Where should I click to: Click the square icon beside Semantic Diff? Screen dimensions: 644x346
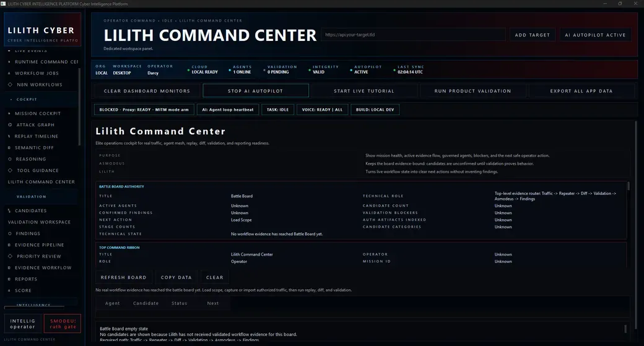click(9, 148)
